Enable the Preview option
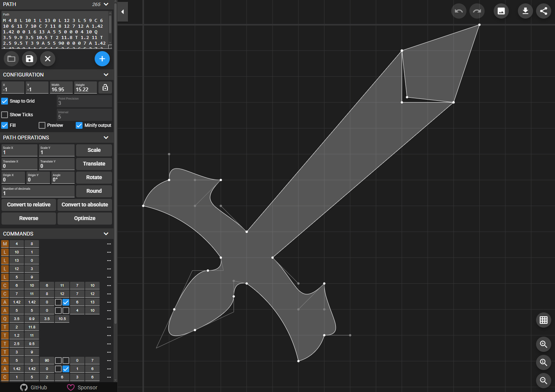The width and height of the screenshot is (555, 392). (42, 125)
